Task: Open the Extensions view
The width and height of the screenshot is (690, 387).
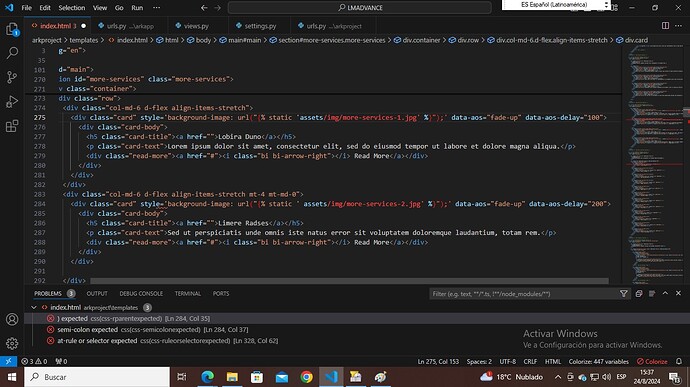Action: (12, 126)
